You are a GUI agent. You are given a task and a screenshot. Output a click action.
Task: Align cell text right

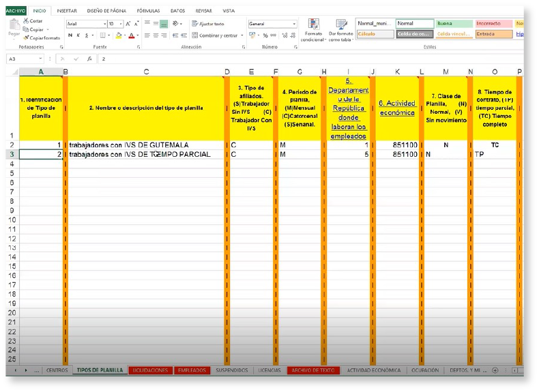click(164, 35)
